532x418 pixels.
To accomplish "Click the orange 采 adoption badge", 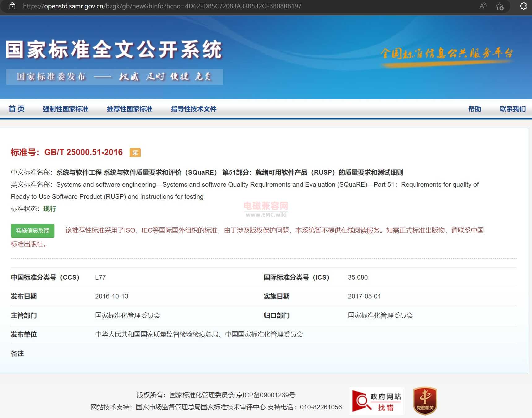I will 135,152.
